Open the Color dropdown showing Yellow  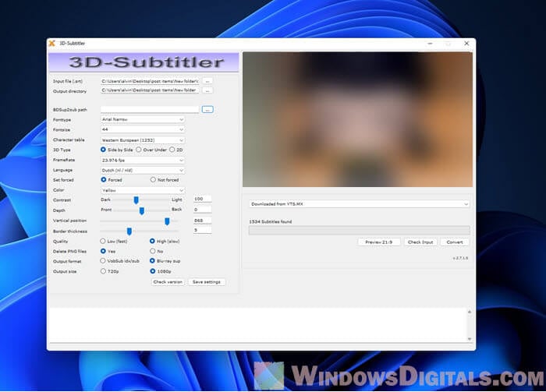[x=143, y=190]
